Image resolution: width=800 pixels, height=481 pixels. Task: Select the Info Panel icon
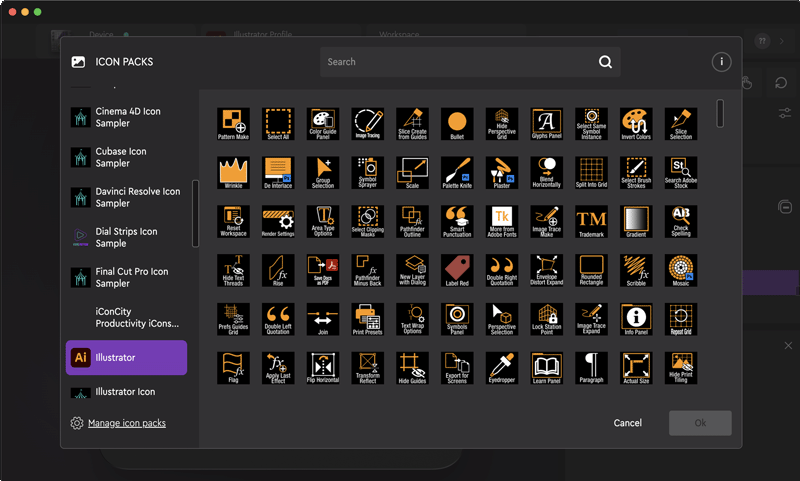[636, 319]
